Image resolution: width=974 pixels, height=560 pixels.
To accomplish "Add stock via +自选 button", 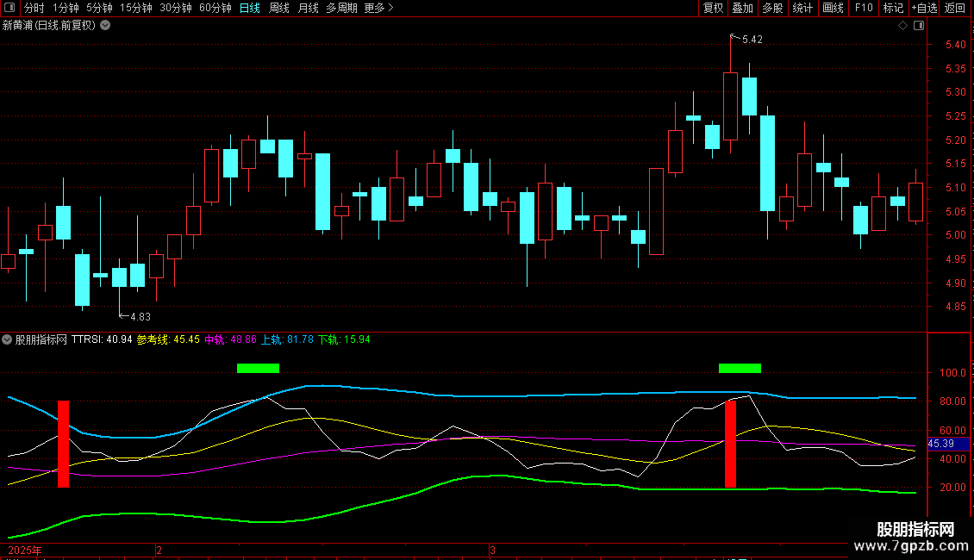I will pyautogui.click(x=924, y=8).
